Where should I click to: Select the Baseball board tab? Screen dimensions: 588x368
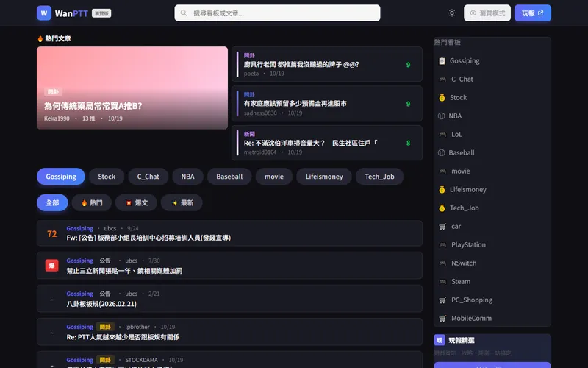tap(229, 177)
